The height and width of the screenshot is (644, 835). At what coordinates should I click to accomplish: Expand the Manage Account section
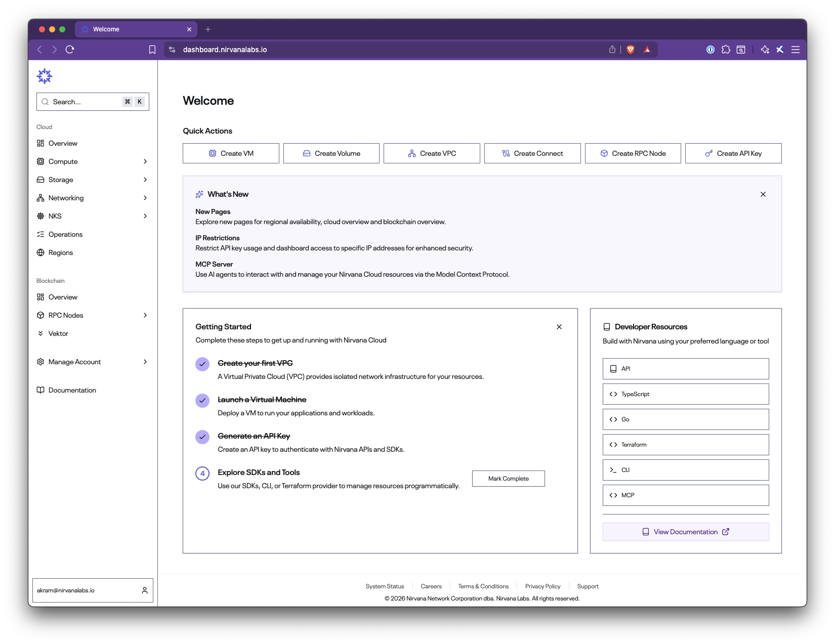(x=93, y=362)
